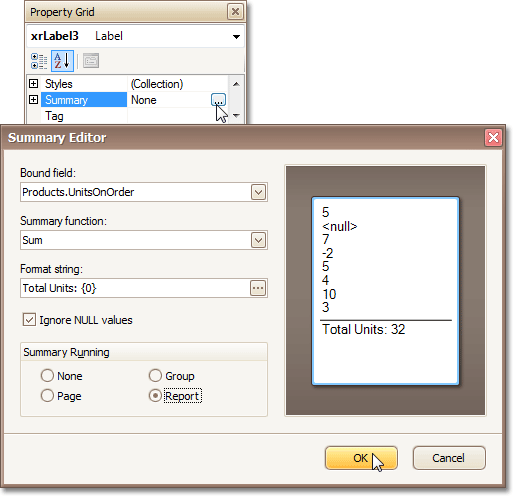The width and height of the screenshot is (513, 496).
Task: Close the Property Grid panel
Action: [x=235, y=12]
